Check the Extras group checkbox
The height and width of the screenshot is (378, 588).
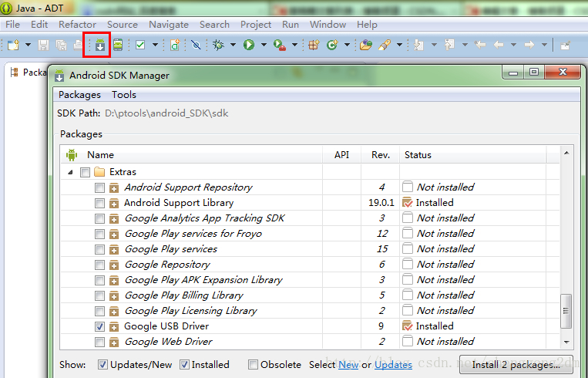(x=85, y=172)
